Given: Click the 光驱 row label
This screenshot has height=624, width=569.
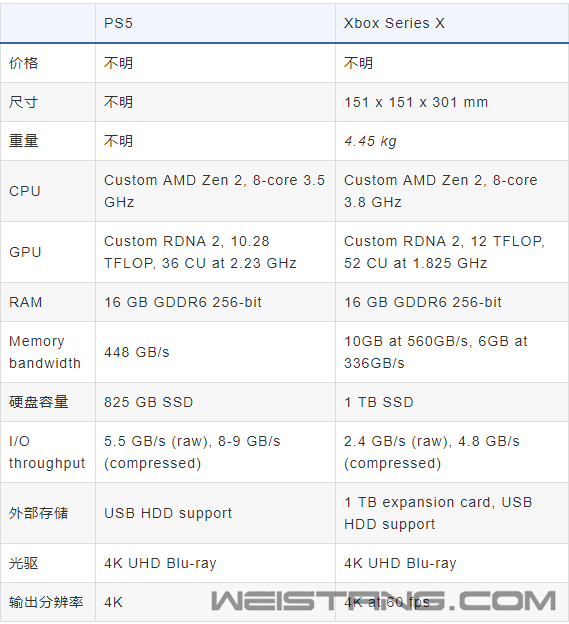Looking at the screenshot, I should coord(23,563).
